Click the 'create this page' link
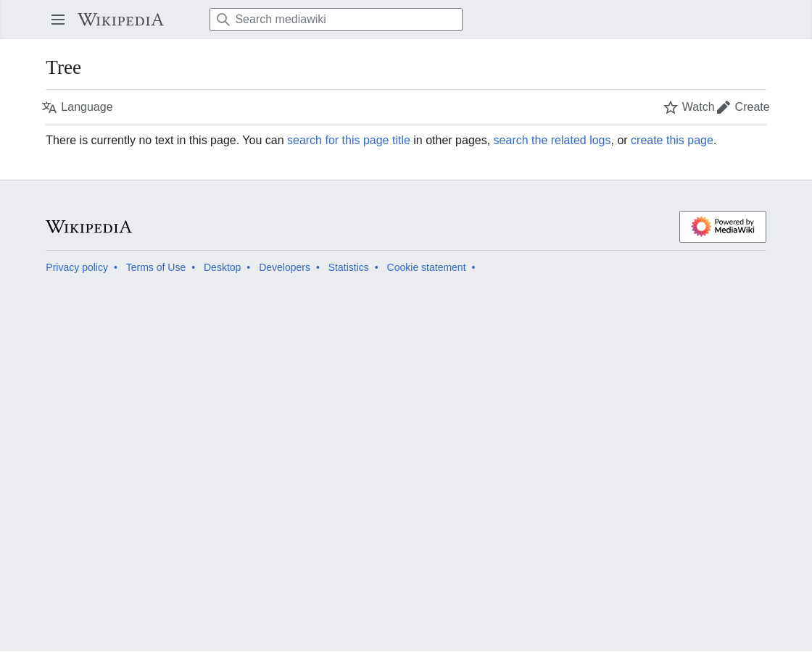The image size is (812, 652). 671,141
